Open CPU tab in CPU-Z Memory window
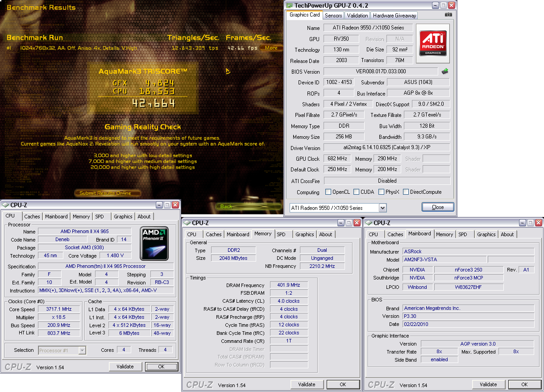The height and width of the screenshot is (392, 544). pyautogui.click(x=192, y=234)
